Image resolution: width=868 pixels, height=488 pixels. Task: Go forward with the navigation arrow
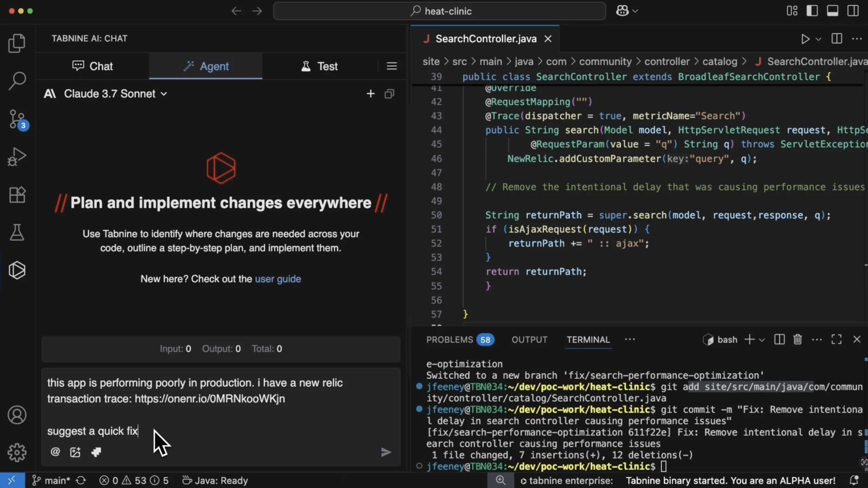[x=257, y=11]
